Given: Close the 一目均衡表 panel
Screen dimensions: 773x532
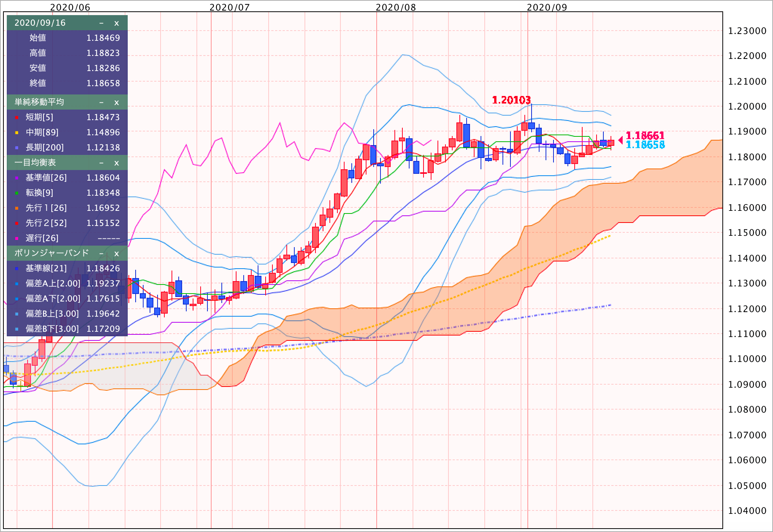Looking at the screenshot, I should tap(116, 163).
